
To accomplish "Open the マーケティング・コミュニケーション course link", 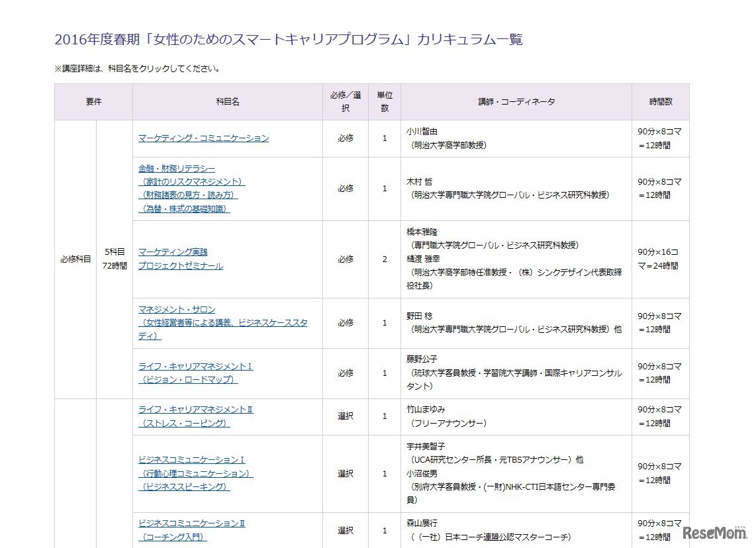I will point(203,138).
